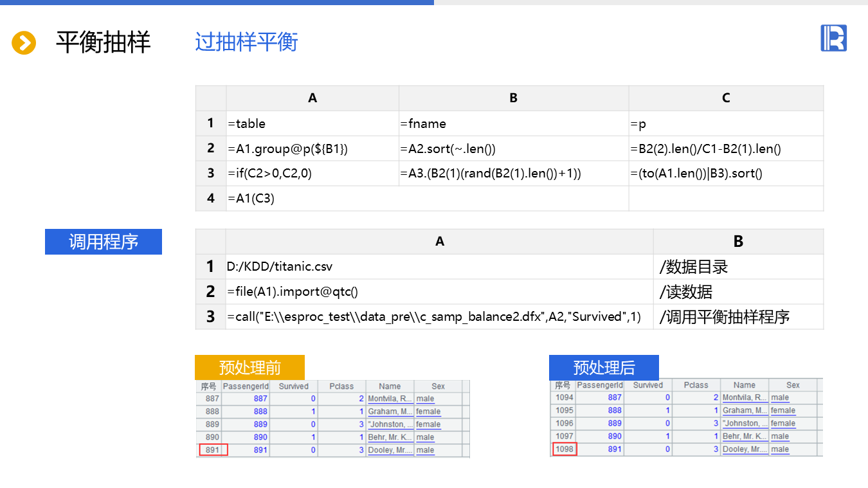Image resolution: width=868 pixels, height=488 pixels.
Task: Click the Sex header under 预处理前
Action: point(438,386)
